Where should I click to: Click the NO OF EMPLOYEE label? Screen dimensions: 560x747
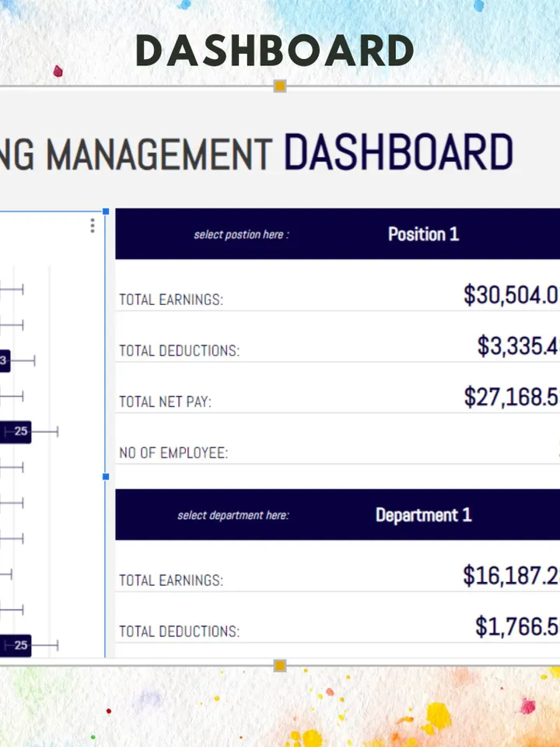[173, 453]
